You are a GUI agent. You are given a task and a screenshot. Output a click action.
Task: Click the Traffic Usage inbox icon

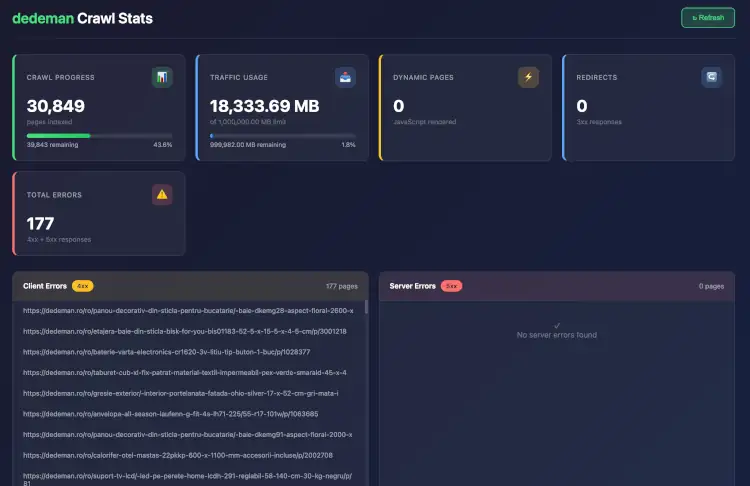click(345, 77)
